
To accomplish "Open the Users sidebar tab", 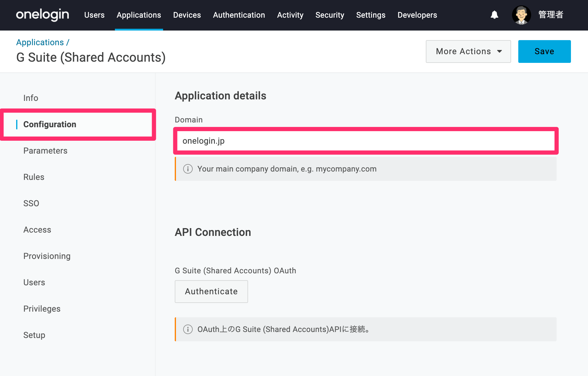I will coord(34,282).
